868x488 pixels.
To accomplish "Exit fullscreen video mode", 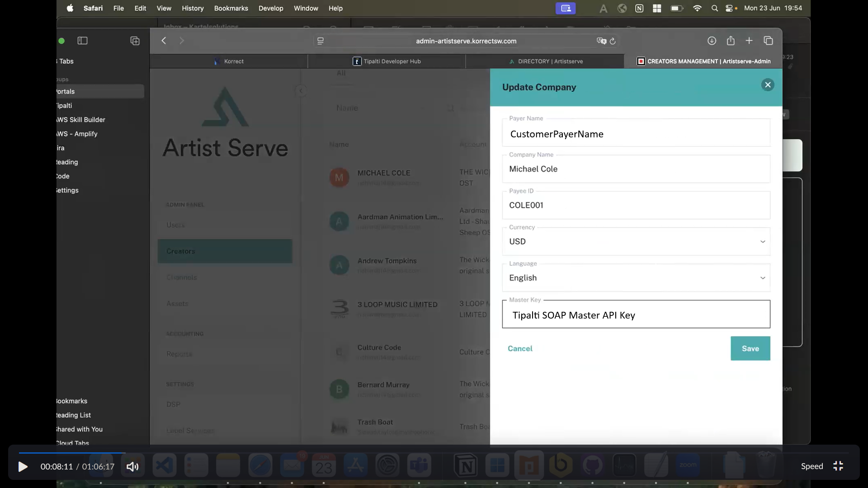I will [x=838, y=466].
